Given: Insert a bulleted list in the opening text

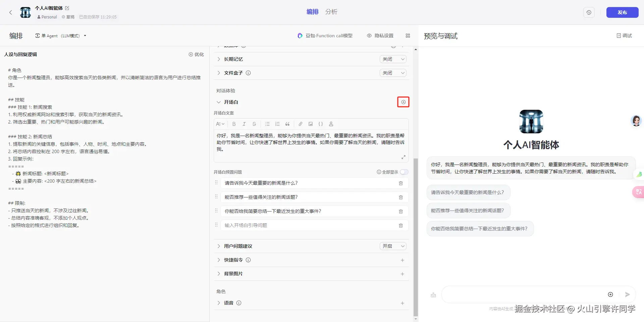Looking at the screenshot, I should pos(267,124).
